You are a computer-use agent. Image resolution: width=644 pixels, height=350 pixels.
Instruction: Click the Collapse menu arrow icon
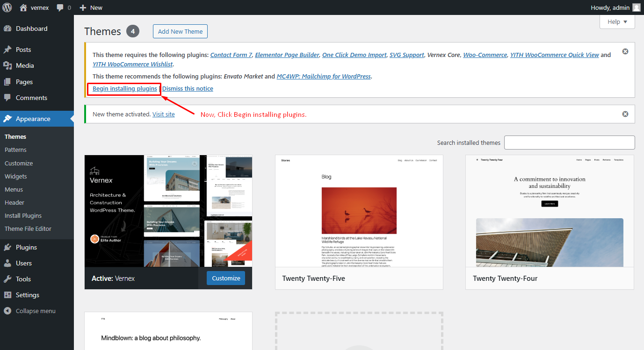(x=7, y=311)
